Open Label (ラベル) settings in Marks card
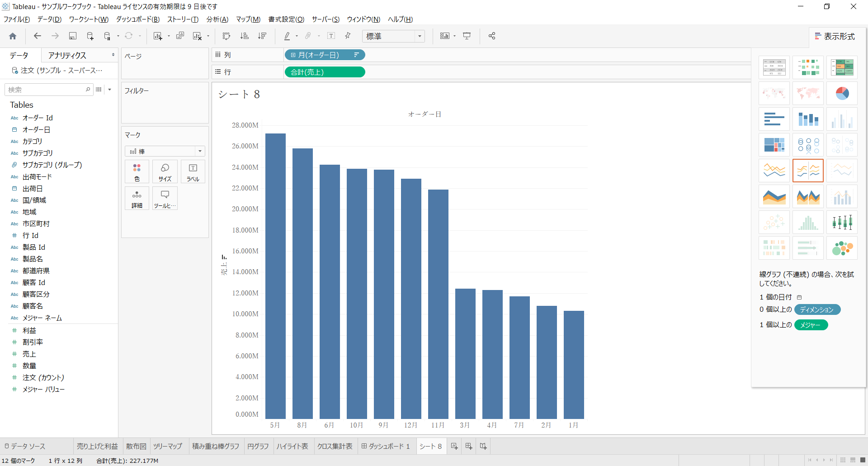 coord(193,172)
